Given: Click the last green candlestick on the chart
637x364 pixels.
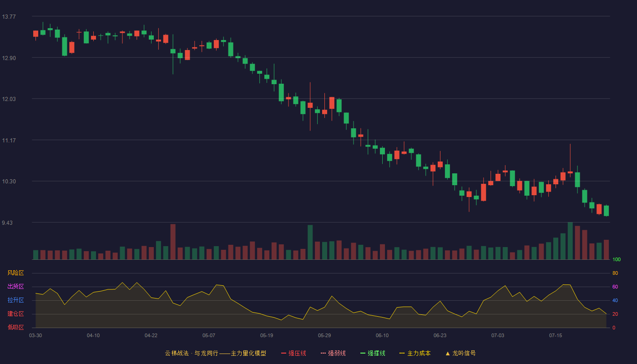Looking at the screenshot, I should 607,211.
